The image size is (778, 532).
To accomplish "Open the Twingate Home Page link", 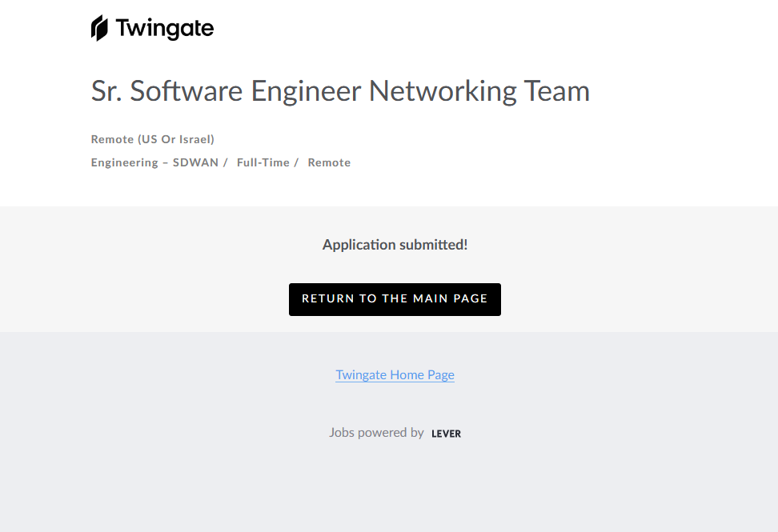I will [x=395, y=374].
